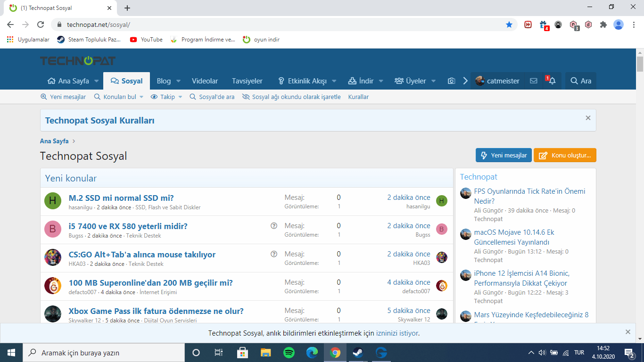Open the izninizi istiyor permission link
Screen dimensions: 644x362
[397, 333]
